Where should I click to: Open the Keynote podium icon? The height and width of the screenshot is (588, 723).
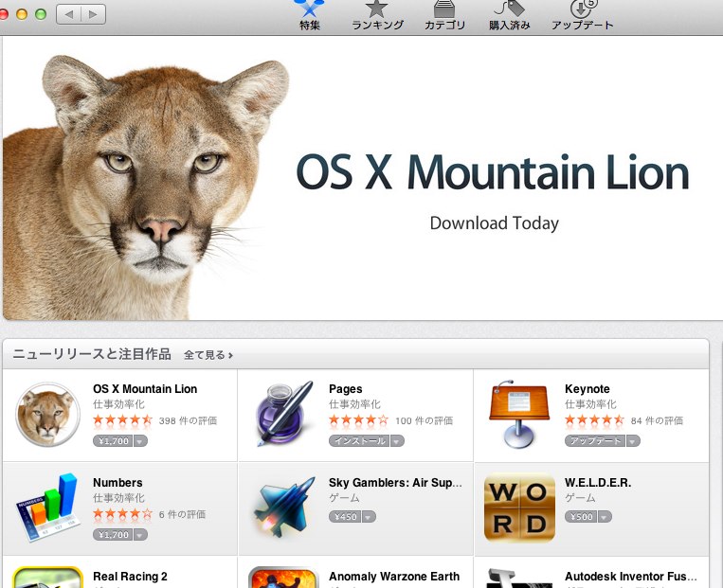point(519,415)
